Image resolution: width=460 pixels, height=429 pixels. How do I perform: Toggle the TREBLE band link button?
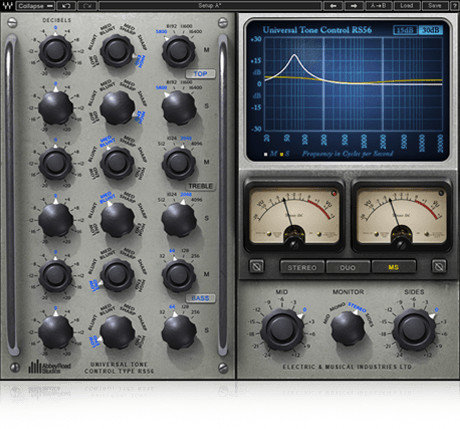click(x=200, y=186)
